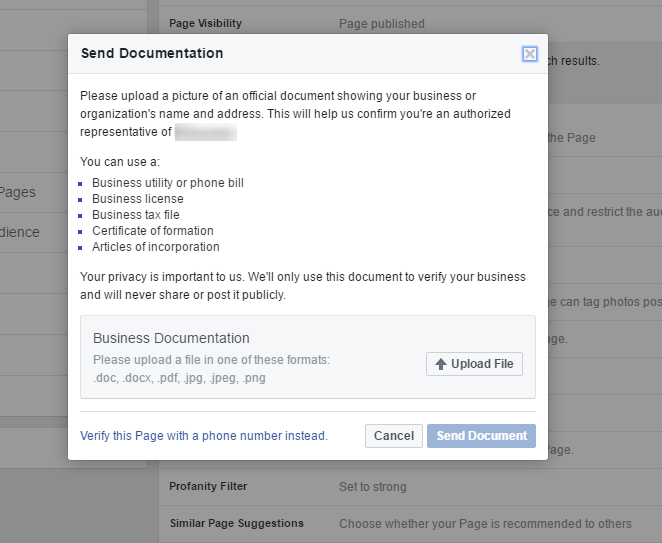Click the Articles of incorporation list item

(156, 247)
